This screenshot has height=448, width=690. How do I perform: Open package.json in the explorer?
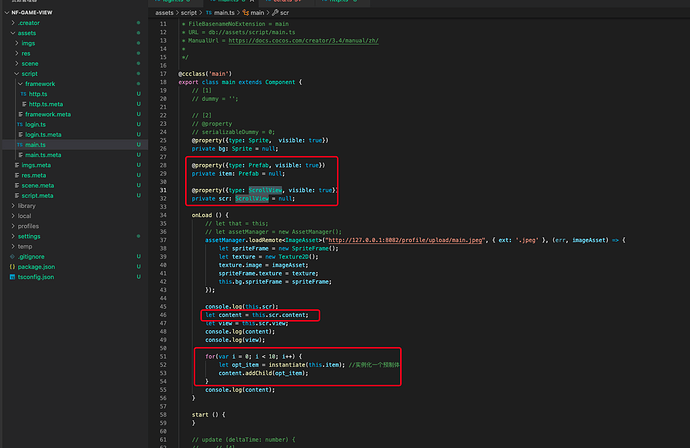coord(35,267)
